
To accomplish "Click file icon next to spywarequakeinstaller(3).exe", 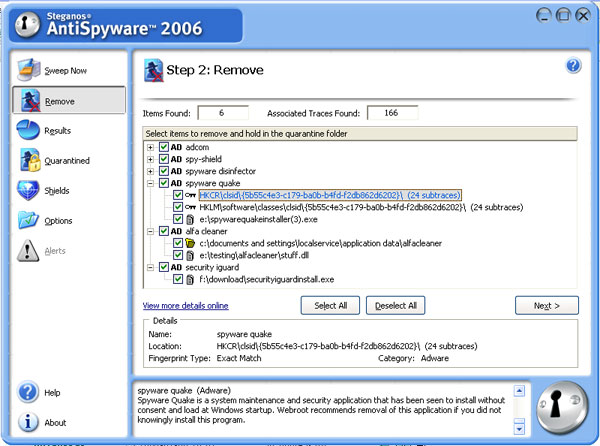I will click(x=190, y=220).
